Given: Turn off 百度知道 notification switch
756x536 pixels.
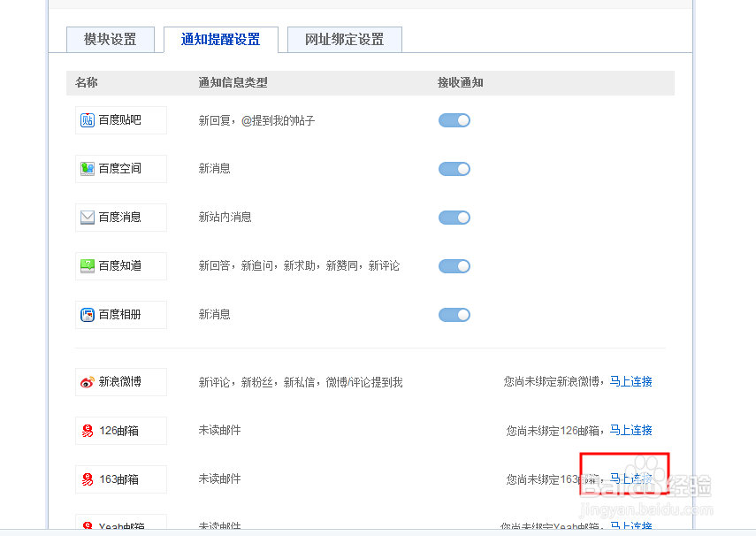Looking at the screenshot, I should pos(454,266).
